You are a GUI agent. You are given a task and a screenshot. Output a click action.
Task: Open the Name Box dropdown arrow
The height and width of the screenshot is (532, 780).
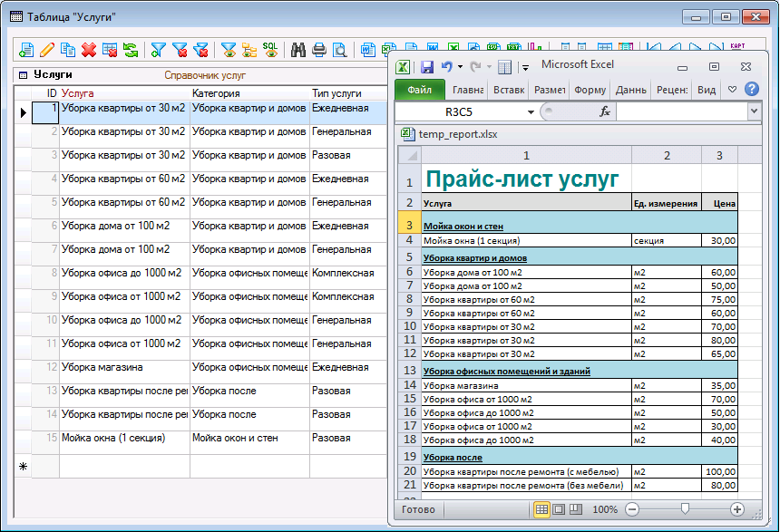[x=531, y=111]
